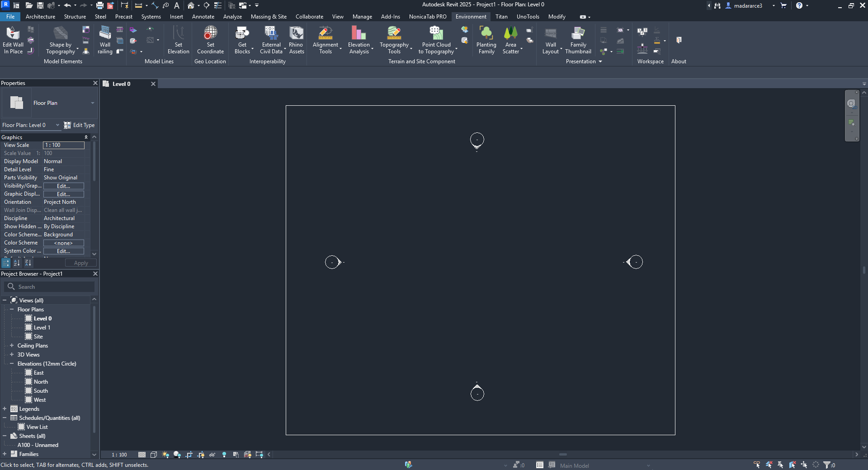Open the About icon in ribbon
The width and height of the screenshot is (868, 470).
click(679, 40)
